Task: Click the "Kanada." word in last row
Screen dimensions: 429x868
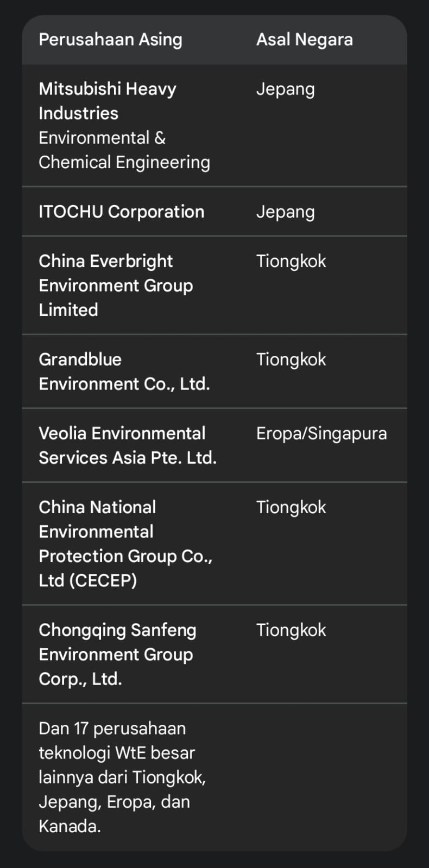Action: 70,826
